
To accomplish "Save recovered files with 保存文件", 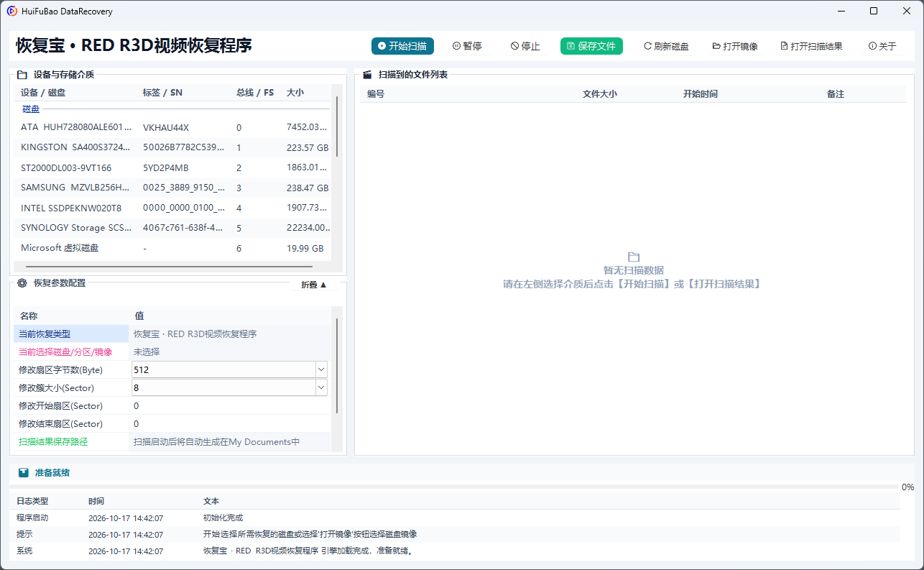I will (x=591, y=46).
